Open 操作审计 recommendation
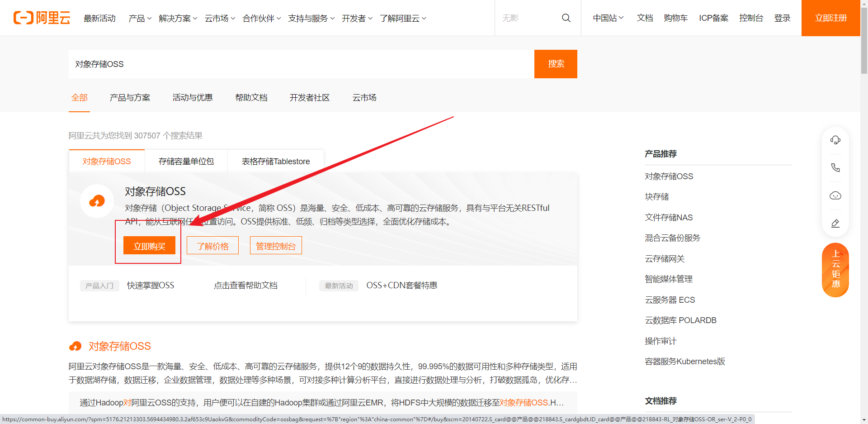The width and height of the screenshot is (868, 424). 660,341
